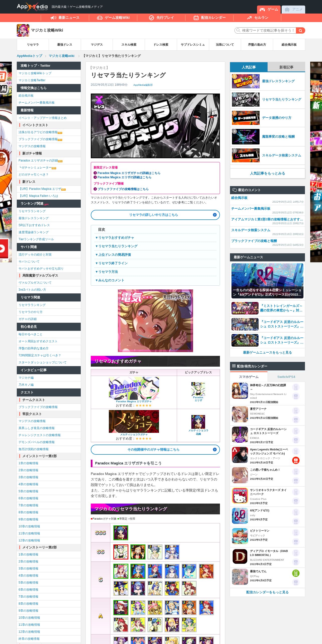This screenshot has width=322, height=644.
Task: Open the 最強ドレス wiki nav item
Action: pos(65,45)
